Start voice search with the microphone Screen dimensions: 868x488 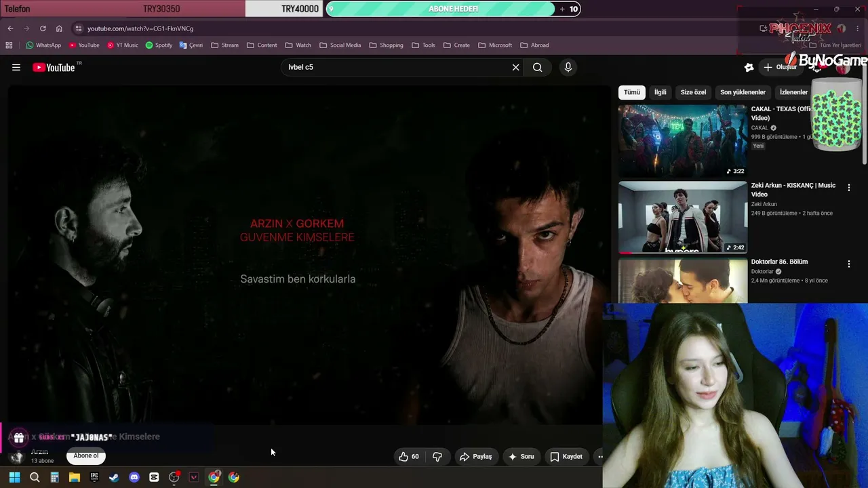pos(568,67)
